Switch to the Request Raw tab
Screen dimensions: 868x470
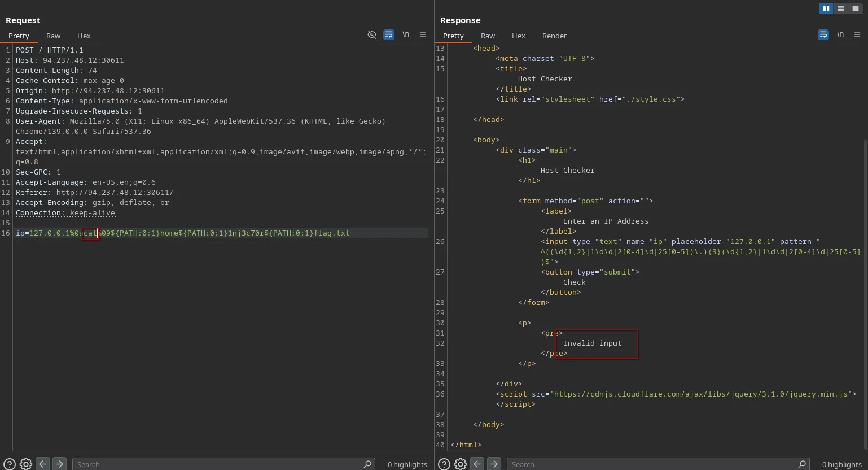click(53, 36)
